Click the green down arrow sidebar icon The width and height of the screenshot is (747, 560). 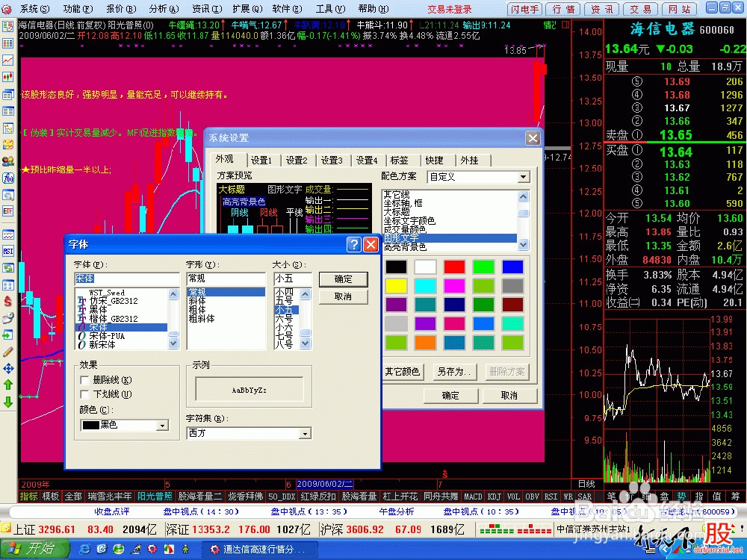point(7,402)
